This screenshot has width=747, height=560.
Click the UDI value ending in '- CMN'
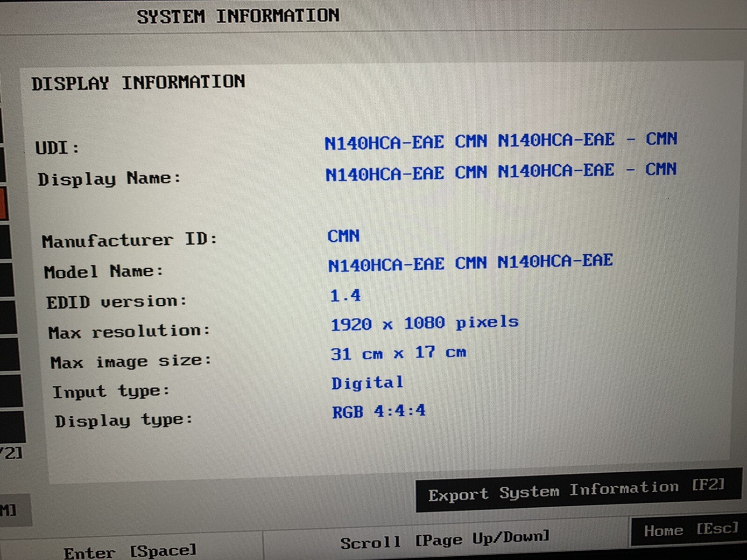pyautogui.click(x=500, y=140)
